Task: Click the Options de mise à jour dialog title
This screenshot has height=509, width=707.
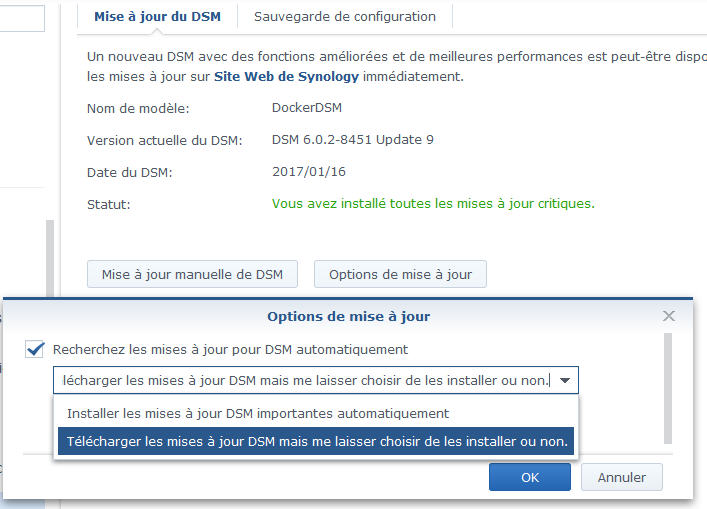Action: (x=349, y=316)
